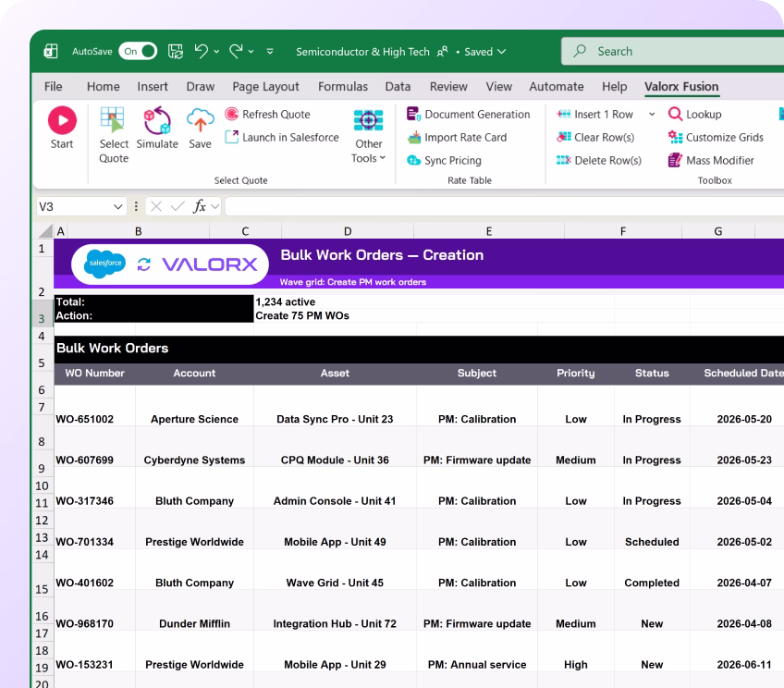
Task: Open Mass Modifier
Action: [x=711, y=160]
